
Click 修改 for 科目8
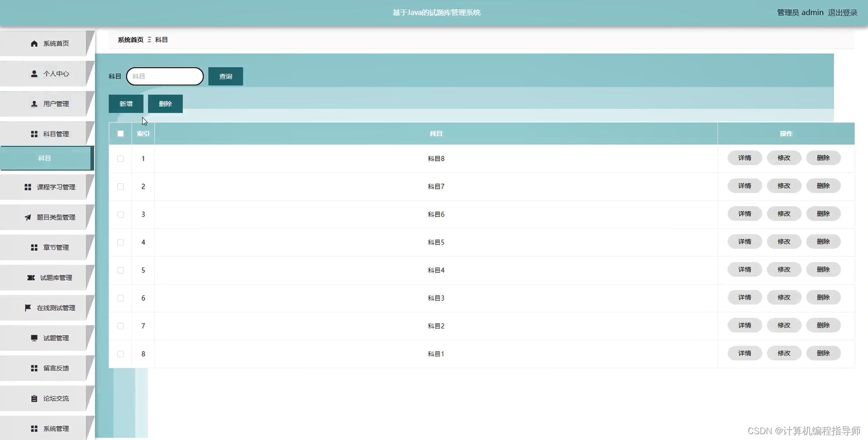(784, 158)
